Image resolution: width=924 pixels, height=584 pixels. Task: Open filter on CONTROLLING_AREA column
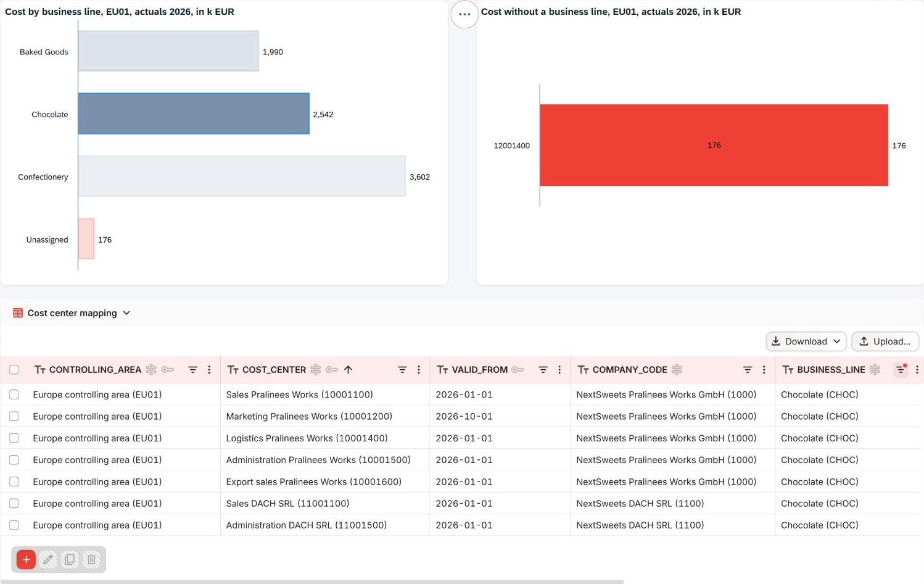tap(192, 370)
